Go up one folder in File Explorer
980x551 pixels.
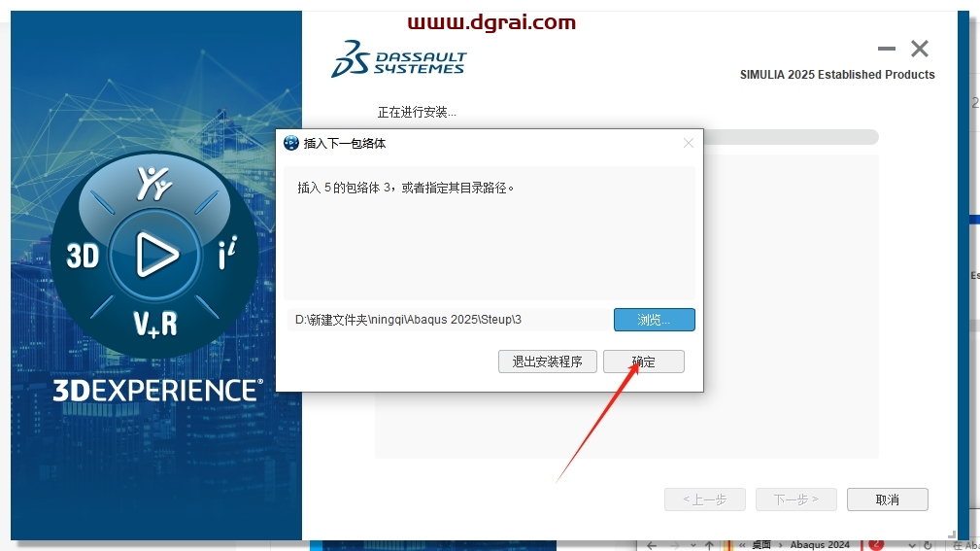click(709, 545)
